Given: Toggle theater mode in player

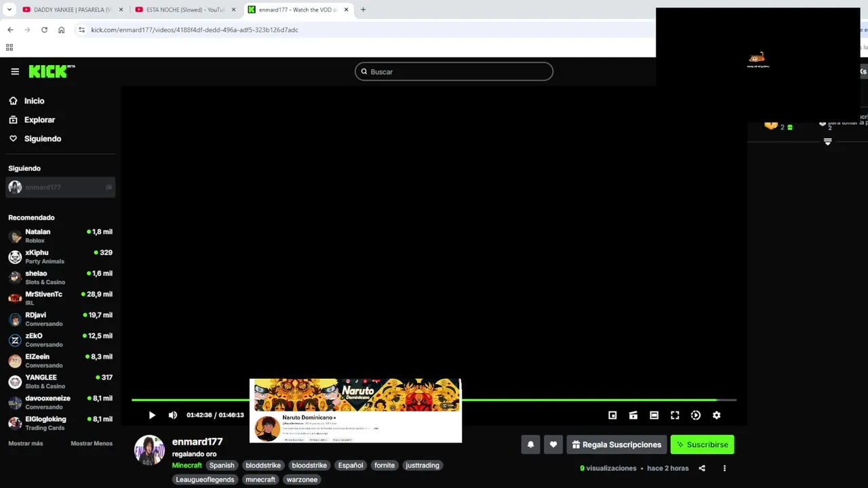Looking at the screenshot, I should click(654, 415).
